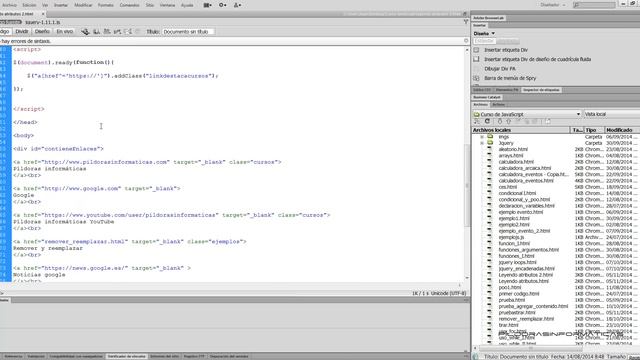Image resolution: width=640 pixels, height=360 pixels.
Task: Click Insertar etiqueta Div de diseño de cuadrícula fluida
Action: coord(538,59)
